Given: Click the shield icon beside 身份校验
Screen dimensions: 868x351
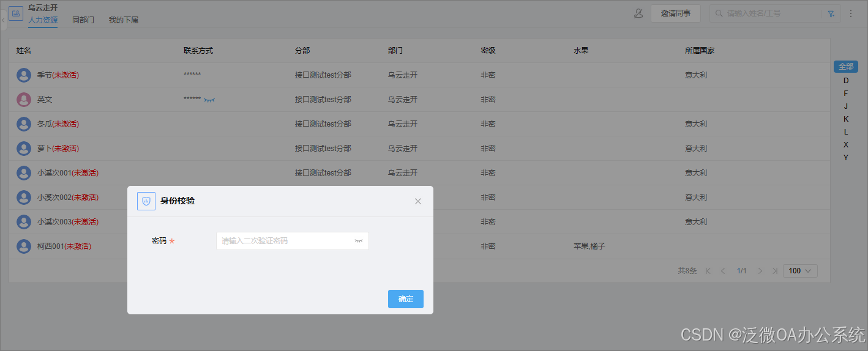Looking at the screenshot, I should (146, 201).
